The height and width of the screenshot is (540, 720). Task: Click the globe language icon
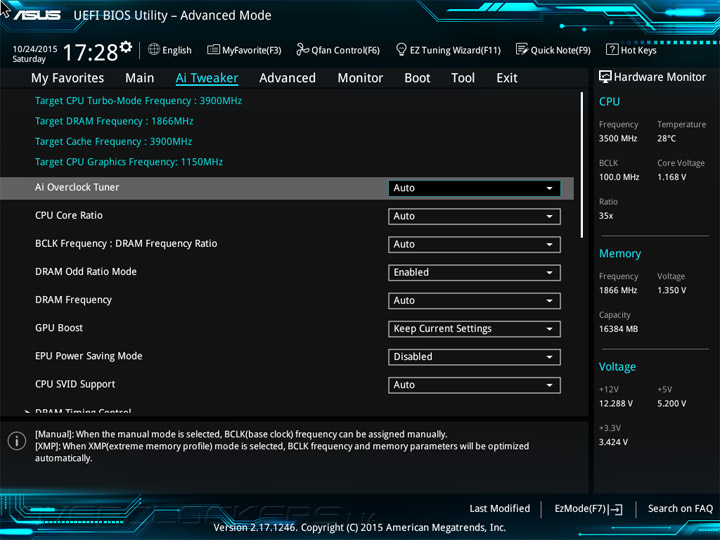point(154,49)
